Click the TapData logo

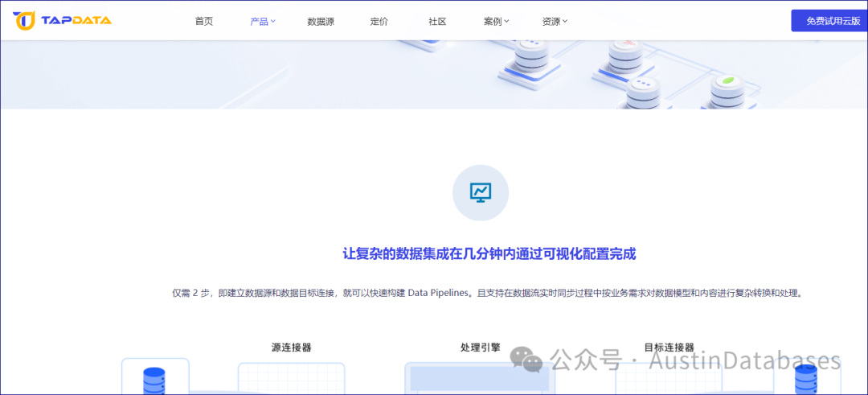62,20
